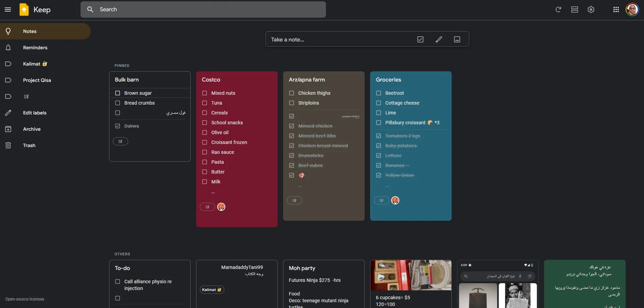
Task: Open the cupcakes note image thumbnail
Action: pyautogui.click(x=411, y=275)
